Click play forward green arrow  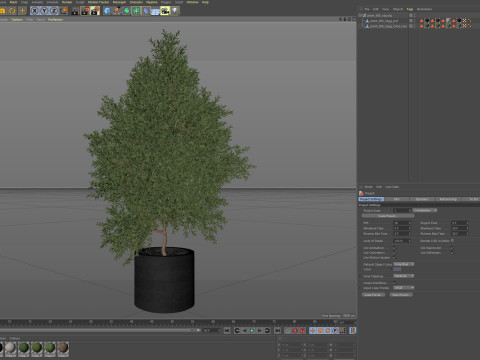252,330
